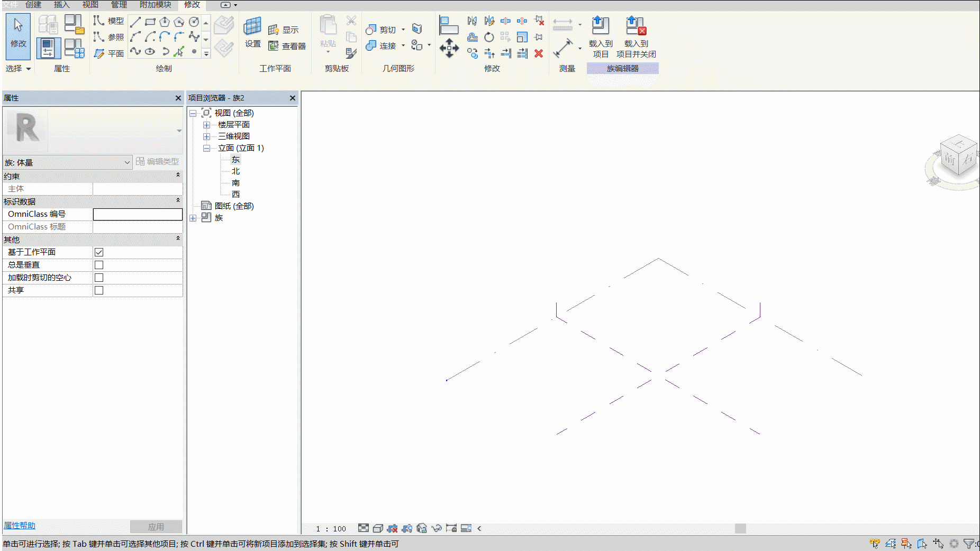Tick the 共享 checkbox
Screen dimensions: 980x551
99,290
